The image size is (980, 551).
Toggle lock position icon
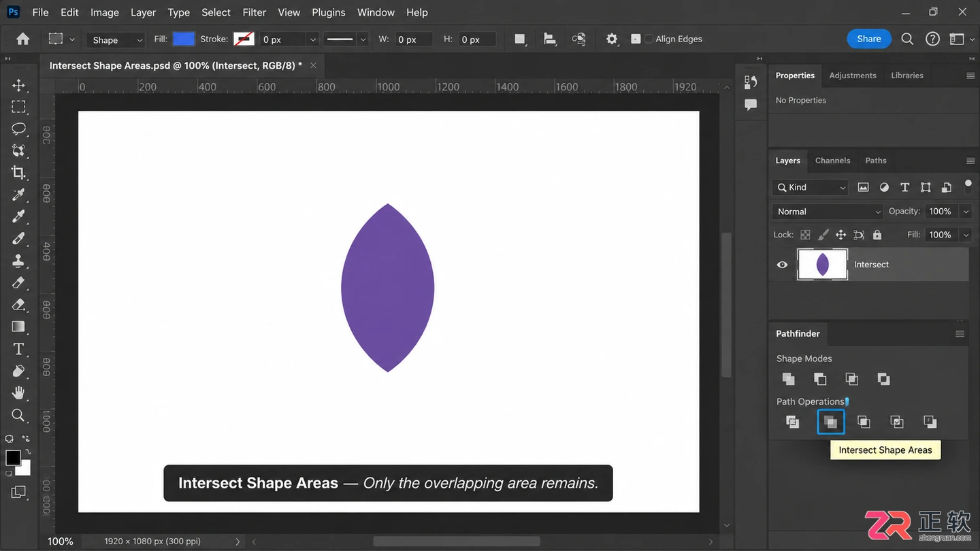coord(840,235)
